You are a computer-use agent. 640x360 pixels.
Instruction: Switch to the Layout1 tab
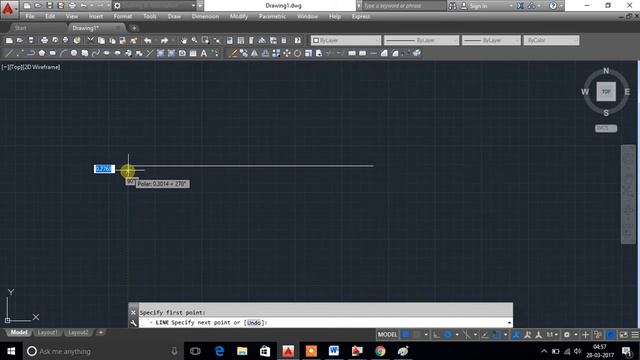[47, 333]
